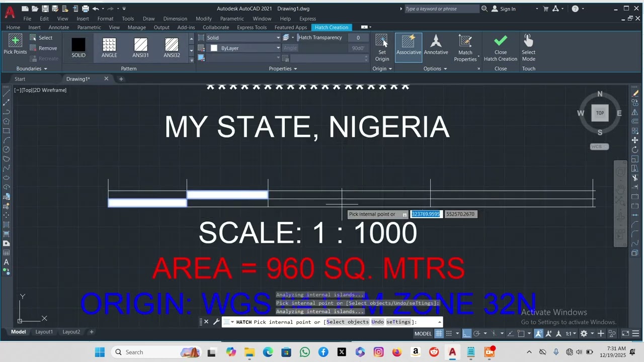Click the MODEL space button in status bar
This screenshot has height=362, width=644.
point(423,333)
